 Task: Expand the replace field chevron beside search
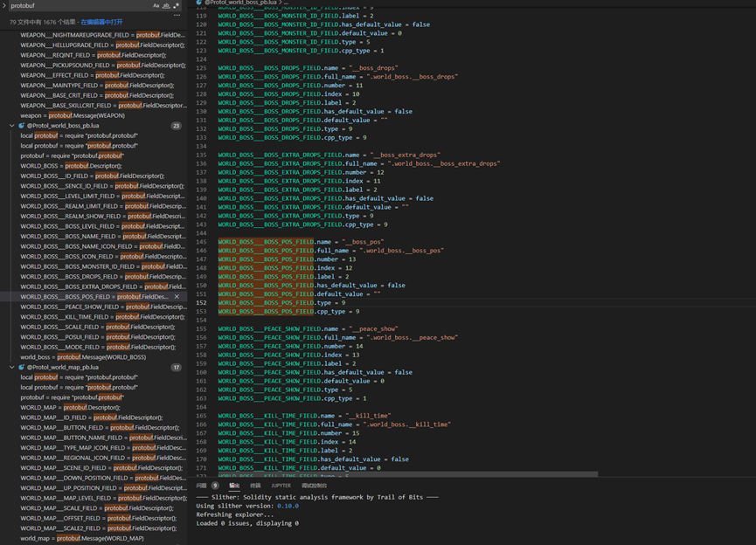(x=4, y=5)
